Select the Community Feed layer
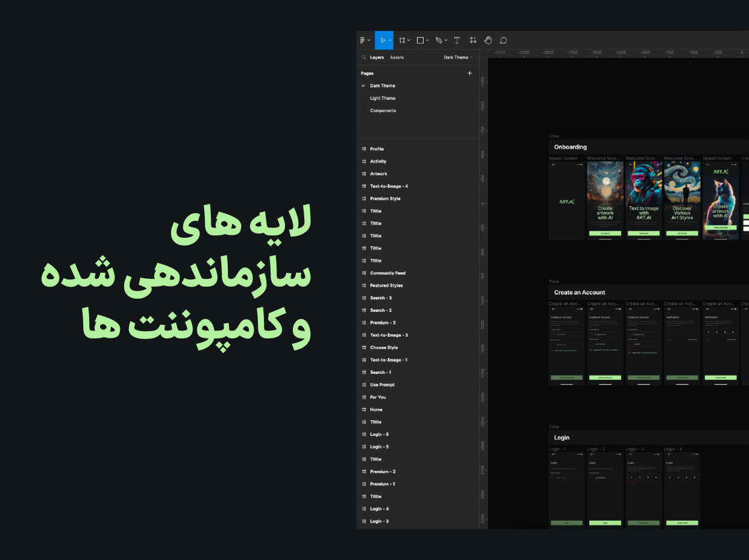The width and height of the screenshot is (749, 560). point(387,273)
